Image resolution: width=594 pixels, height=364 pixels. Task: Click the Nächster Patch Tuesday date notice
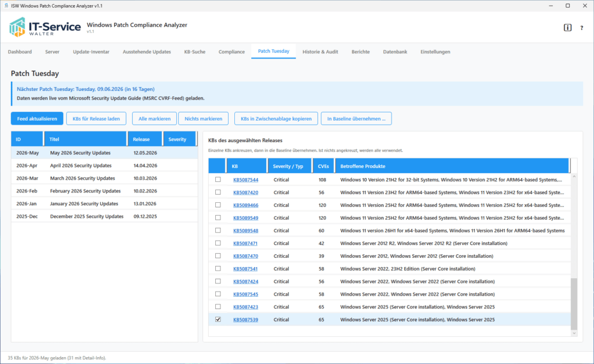(x=86, y=89)
